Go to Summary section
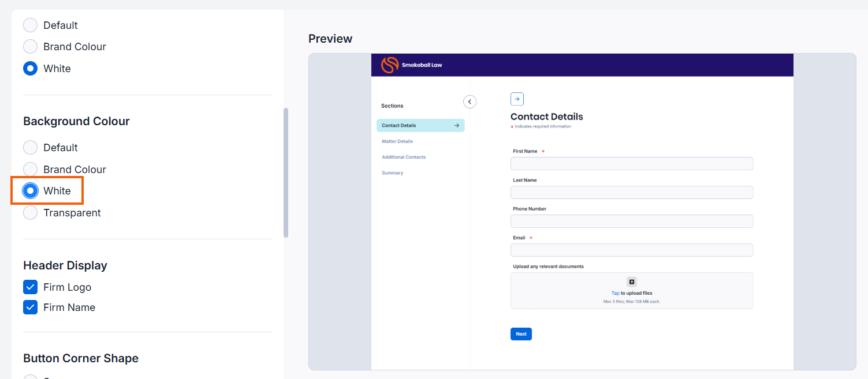Viewport: 868px width, 379px height. click(x=393, y=173)
